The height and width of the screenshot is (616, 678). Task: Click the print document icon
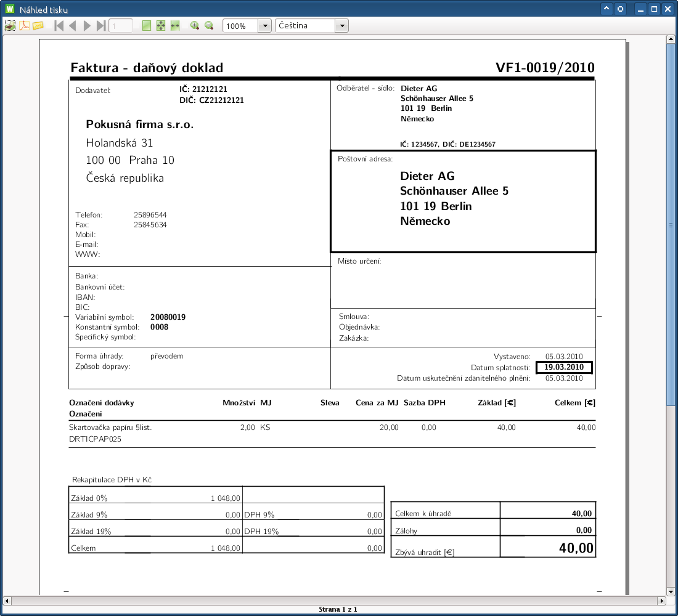10,26
